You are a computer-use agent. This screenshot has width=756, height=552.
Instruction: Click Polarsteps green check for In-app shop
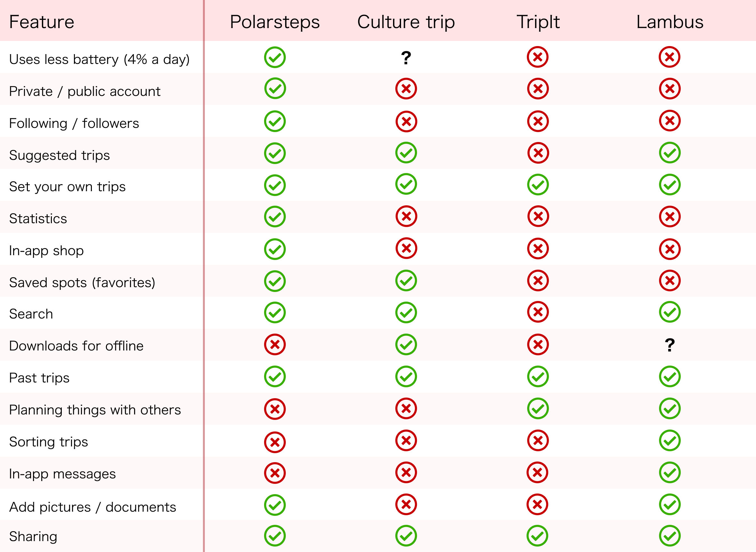click(275, 249)
